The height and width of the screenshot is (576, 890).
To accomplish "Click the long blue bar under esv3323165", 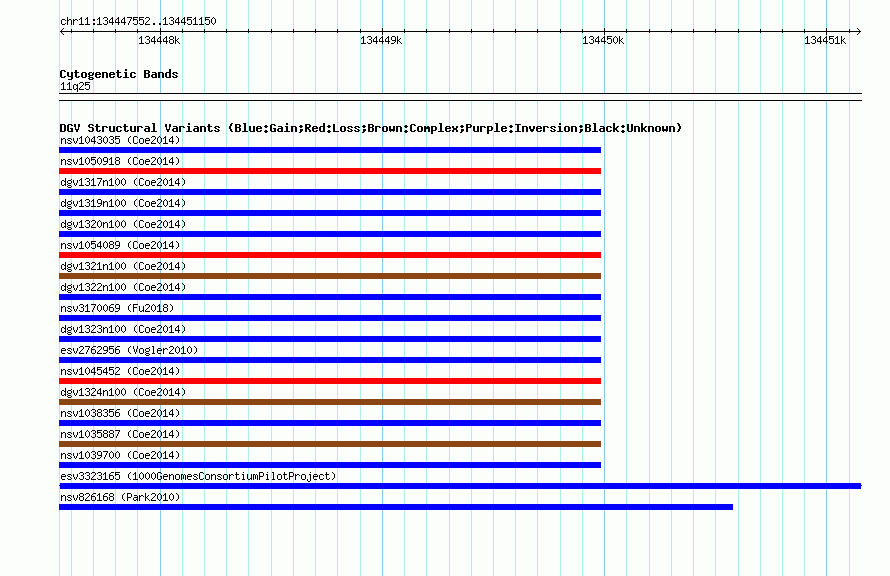I will coord(460,486).
